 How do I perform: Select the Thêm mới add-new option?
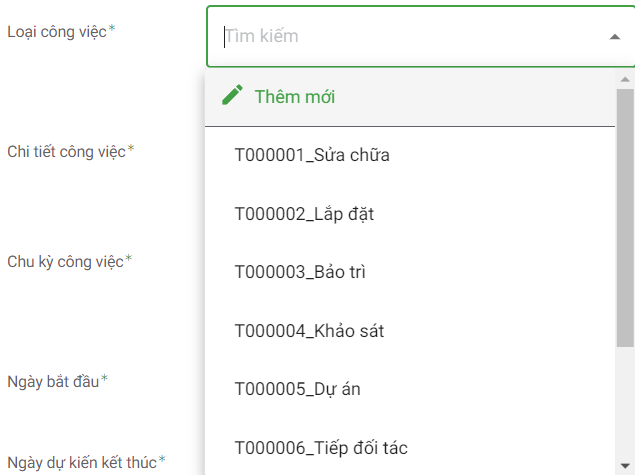(294, 97)
